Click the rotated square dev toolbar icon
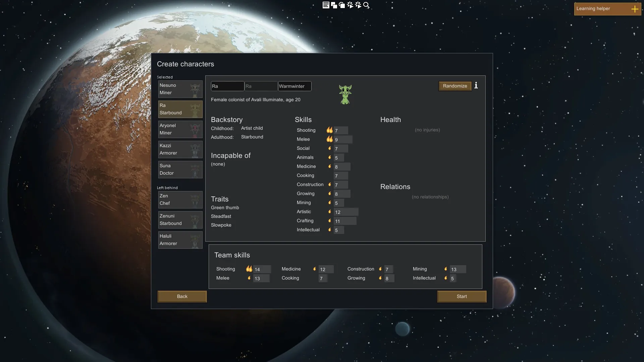The width and height of the screenshot is (644, 362). [342, 5]
